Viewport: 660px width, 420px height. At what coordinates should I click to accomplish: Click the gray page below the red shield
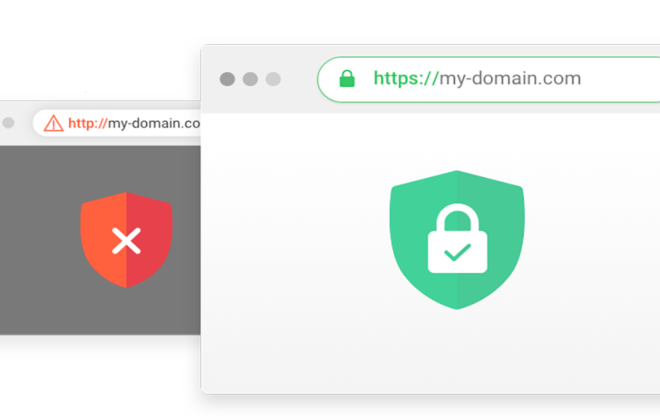pyautogui.click(x=126, y=311)
